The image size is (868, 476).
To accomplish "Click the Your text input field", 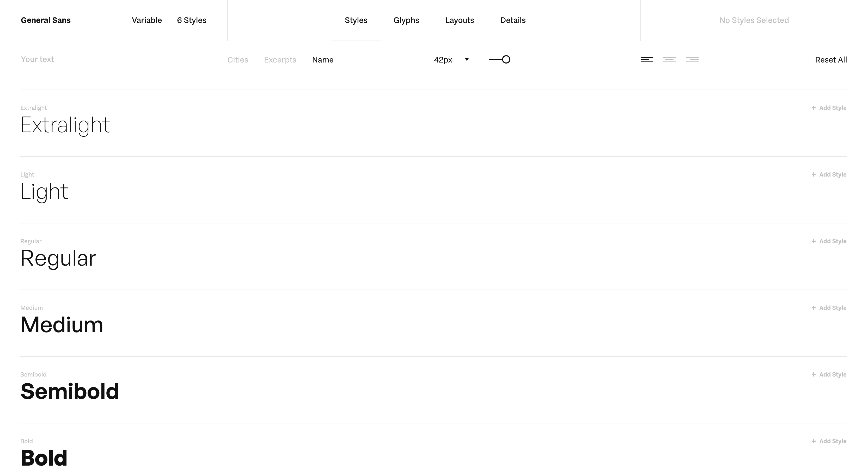I will [37, 59].
